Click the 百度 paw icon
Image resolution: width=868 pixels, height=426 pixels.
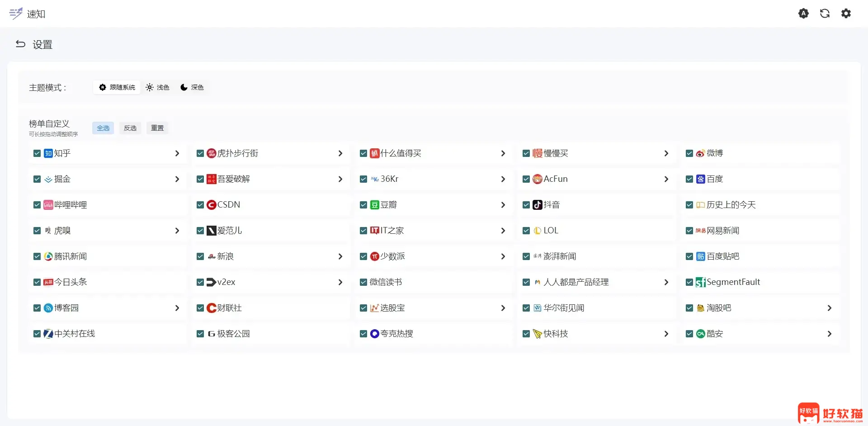click(700, 179)
